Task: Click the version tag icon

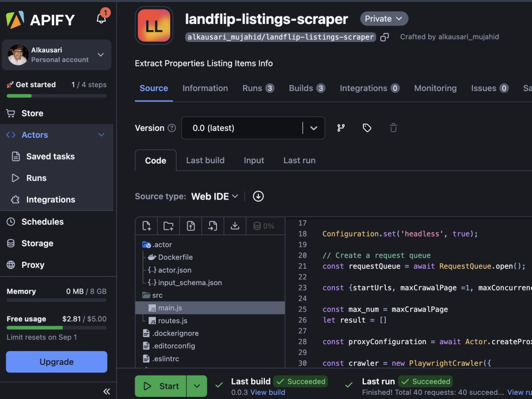Action: pos(367,128)
